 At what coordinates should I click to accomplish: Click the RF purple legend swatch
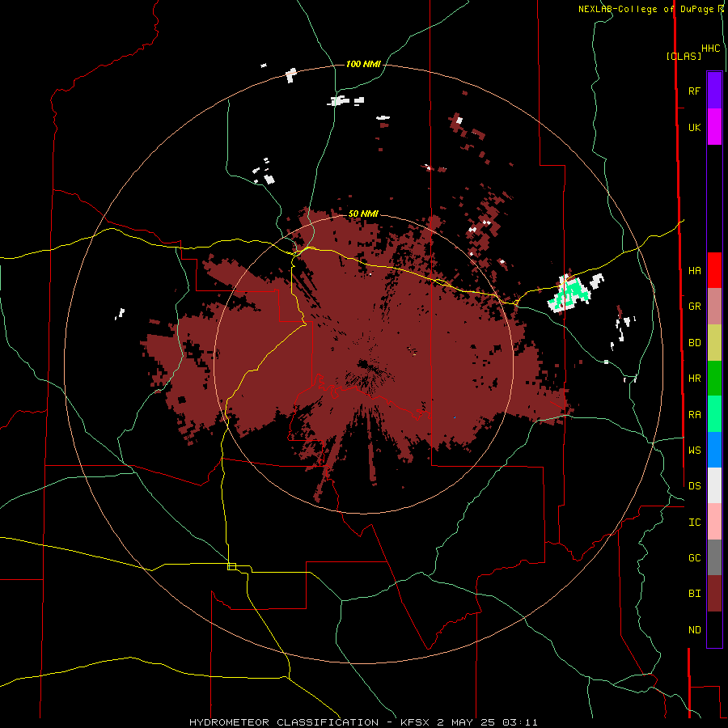pyautogui.click(x=714, y=91)
